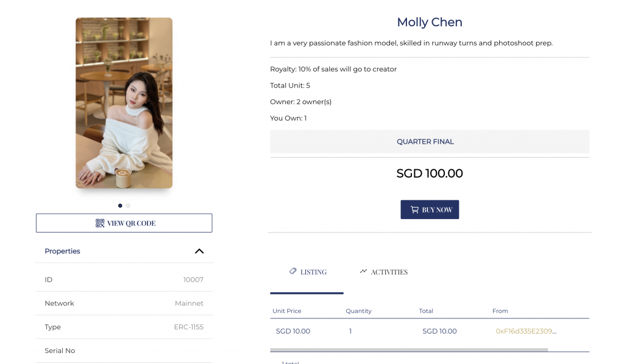624x364 pixels.
Task: Click the Molly Chen title heading
Action: (x=430, y=22)
